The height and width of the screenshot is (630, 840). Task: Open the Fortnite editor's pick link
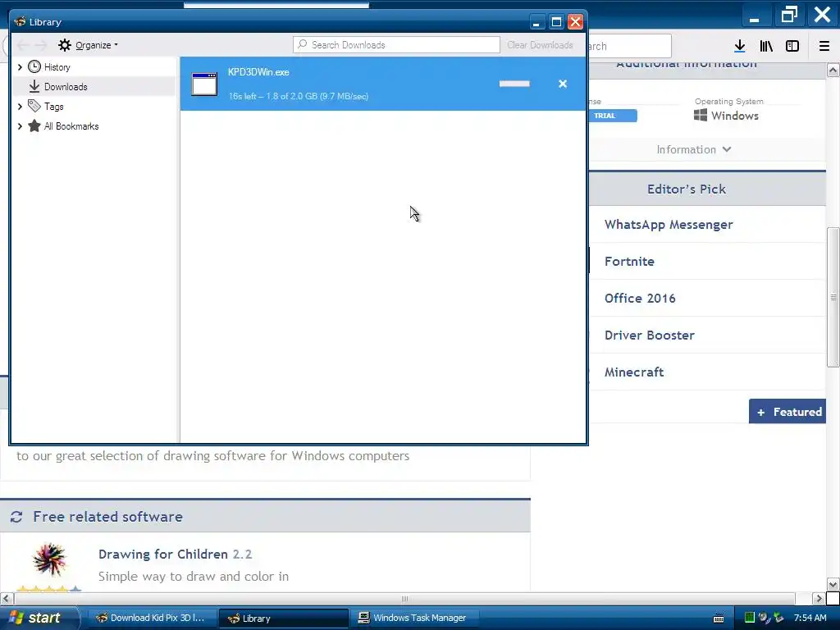pyautogui.click(x=629, y=262)
